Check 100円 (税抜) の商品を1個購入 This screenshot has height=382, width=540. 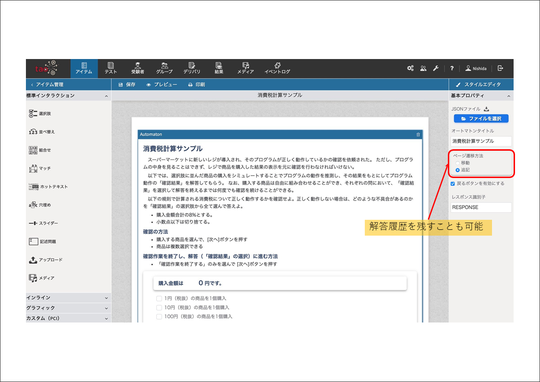[x=159, y=317]
